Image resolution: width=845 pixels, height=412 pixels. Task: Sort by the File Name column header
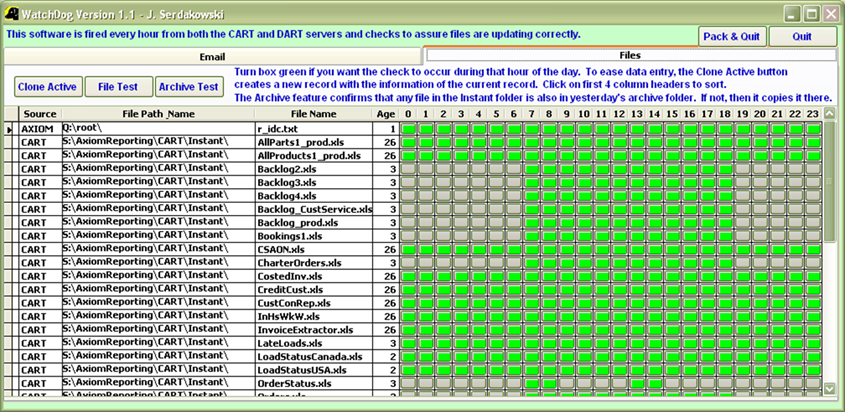(313, 114)
